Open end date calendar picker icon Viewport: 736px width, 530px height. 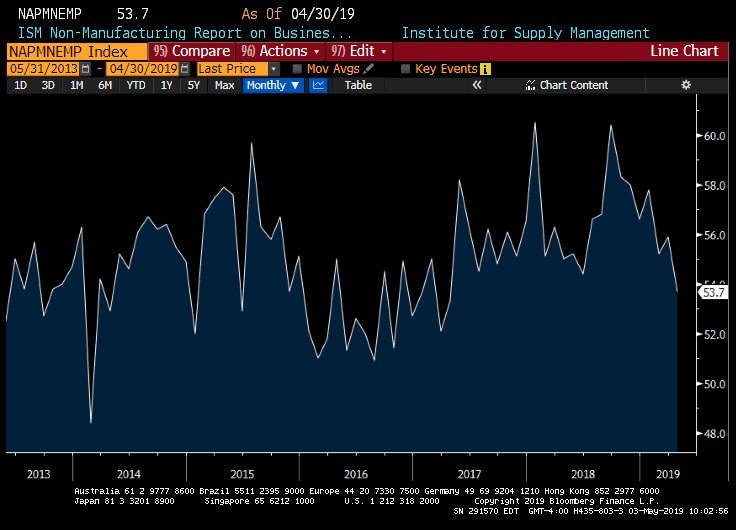tap(185, 69)
